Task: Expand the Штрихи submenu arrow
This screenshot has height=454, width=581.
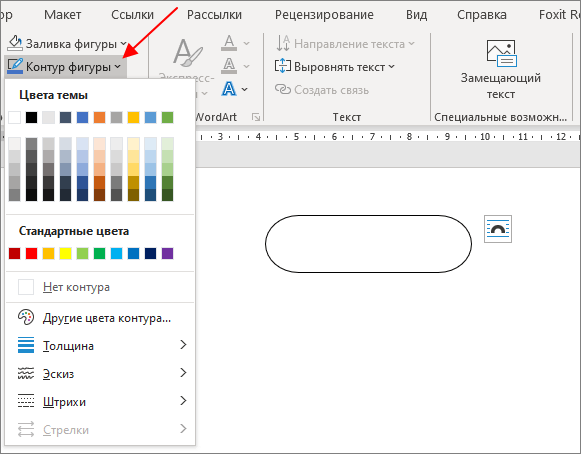Action: (x=183, y=401)
